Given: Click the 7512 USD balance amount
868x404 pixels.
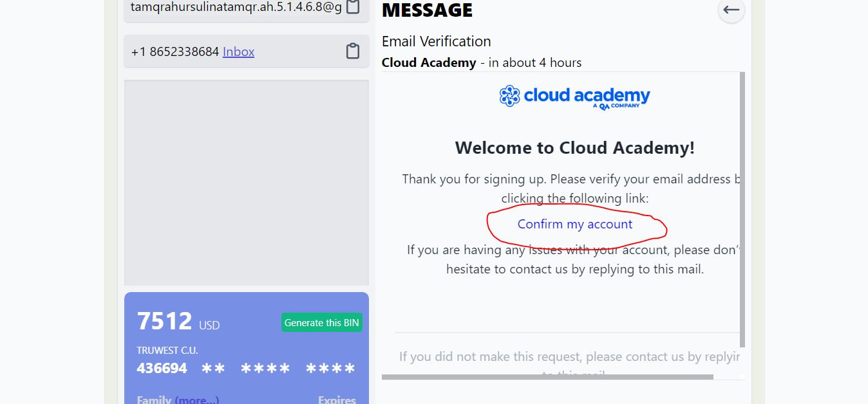Looking at the screenshot, I should [178, 321].
